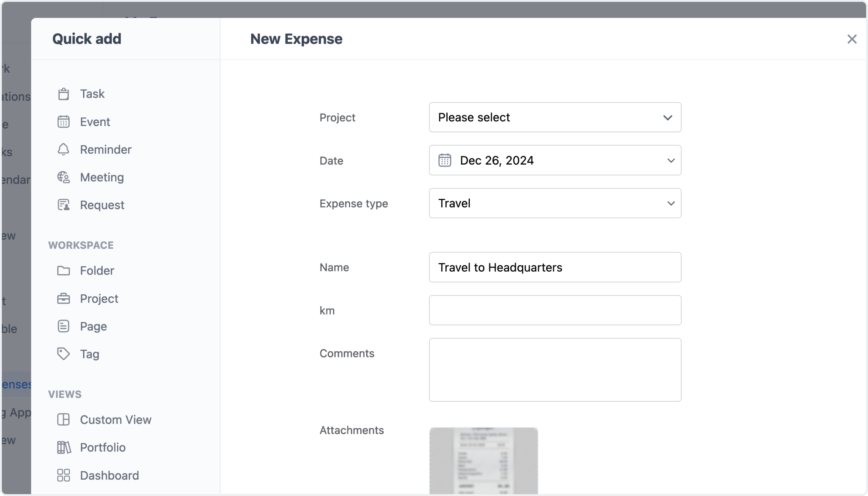Screen dimensions: 868x496
Task: Click the Project dropdown chevron arrow
Action: 668,117
